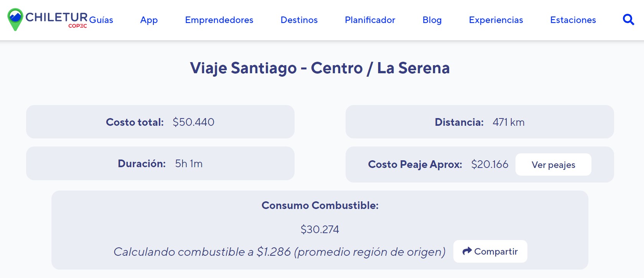This screenshot has width=644, height=278.
Task: Select the green map pin in the logo
Action: click(15, 20)
